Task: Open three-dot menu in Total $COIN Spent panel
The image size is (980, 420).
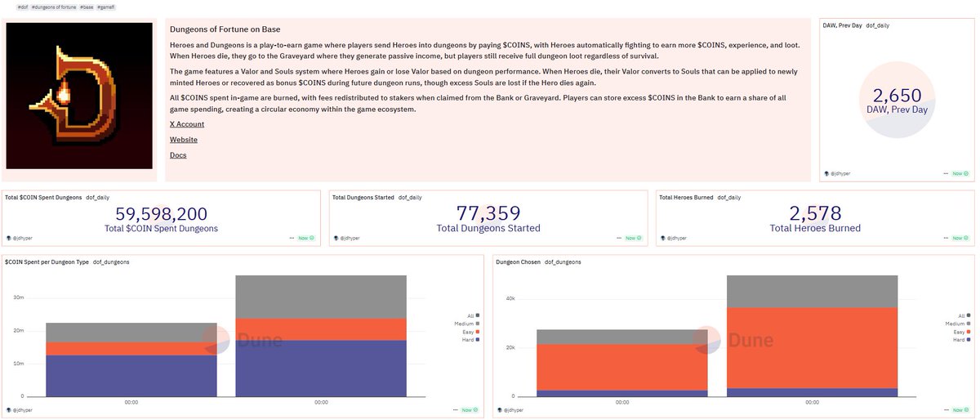Action: [292, 238]
